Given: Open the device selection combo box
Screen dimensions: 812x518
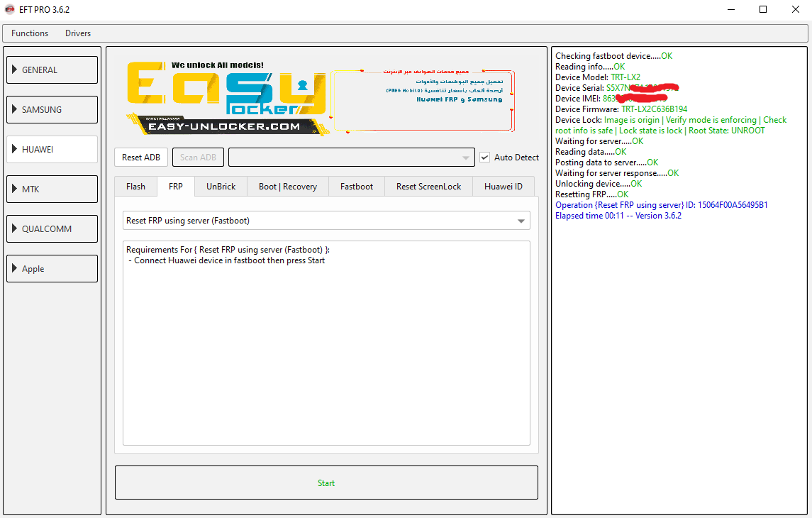Looking at the screenshot, I should 351,158.
